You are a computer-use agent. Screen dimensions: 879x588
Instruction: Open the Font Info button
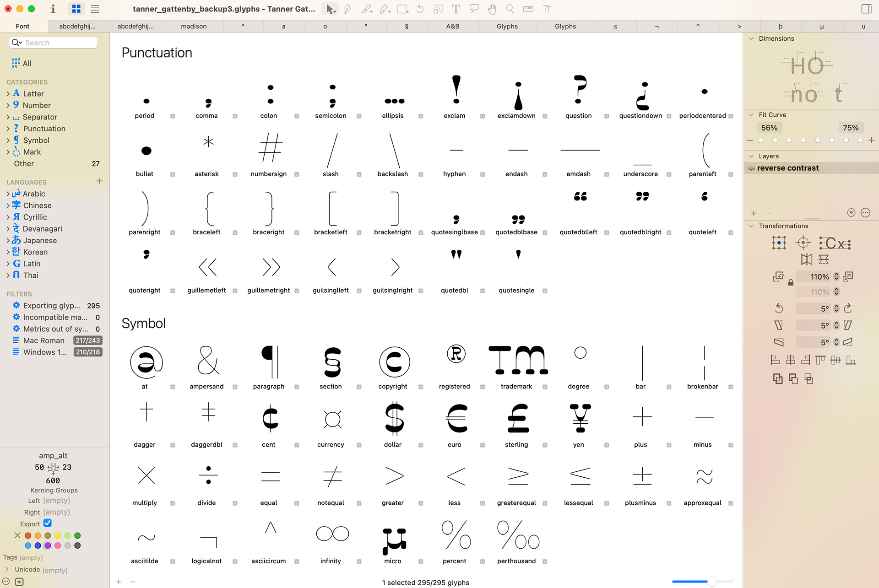(x=53, y=9)
